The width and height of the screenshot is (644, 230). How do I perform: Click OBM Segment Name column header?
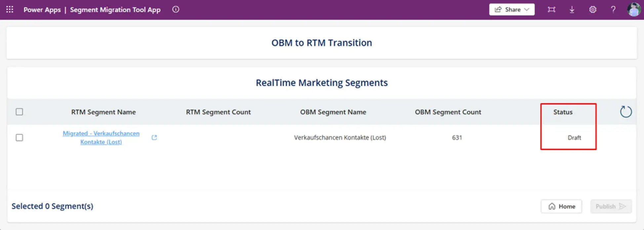point(333,112)
